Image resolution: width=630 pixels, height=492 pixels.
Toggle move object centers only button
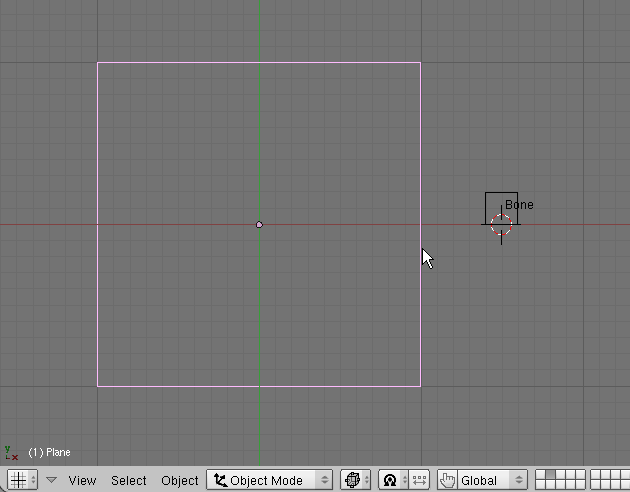(x=419, y=480)
